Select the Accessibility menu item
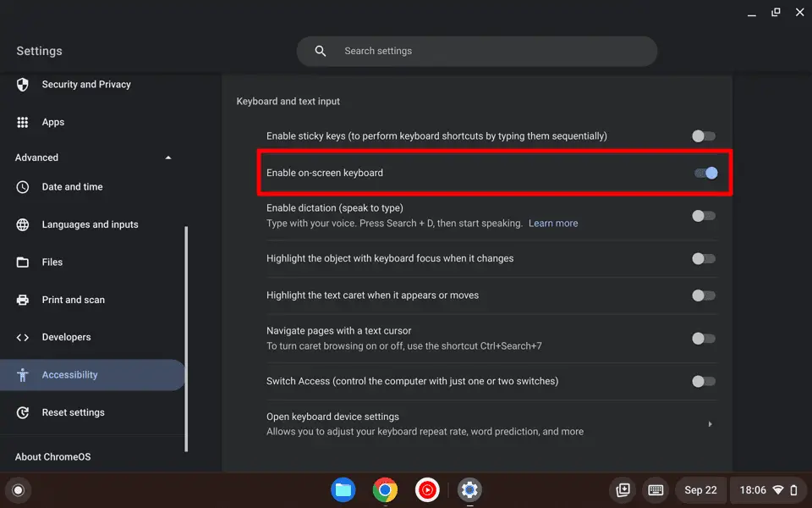Screen dimensions: 812x508 point(69,374)
